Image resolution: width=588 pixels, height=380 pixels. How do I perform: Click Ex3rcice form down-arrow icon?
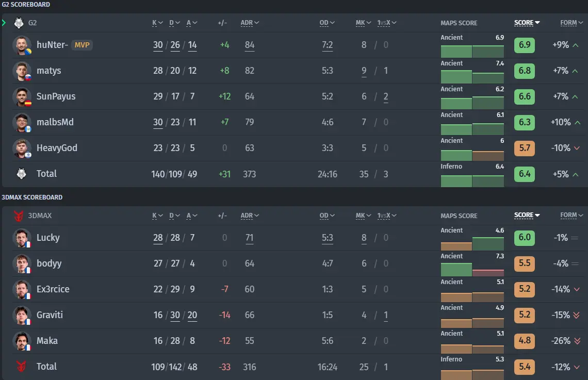click(x=577, y=289)
